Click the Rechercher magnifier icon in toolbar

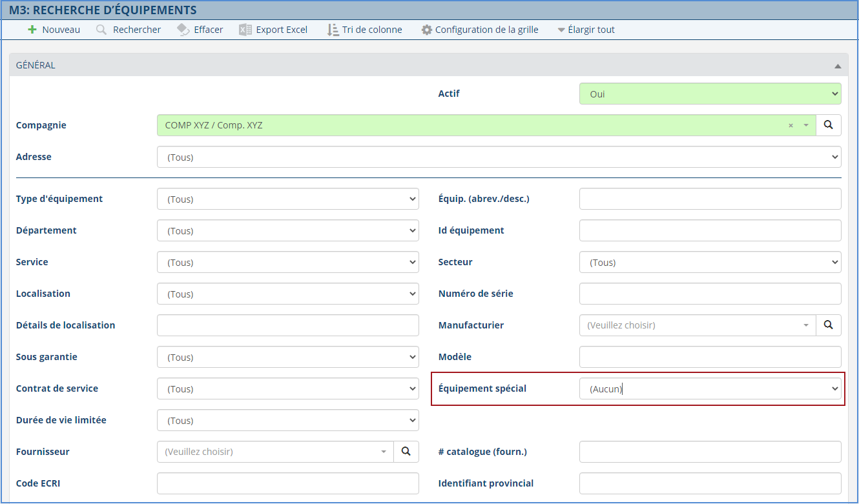click(x=101, y=30)
